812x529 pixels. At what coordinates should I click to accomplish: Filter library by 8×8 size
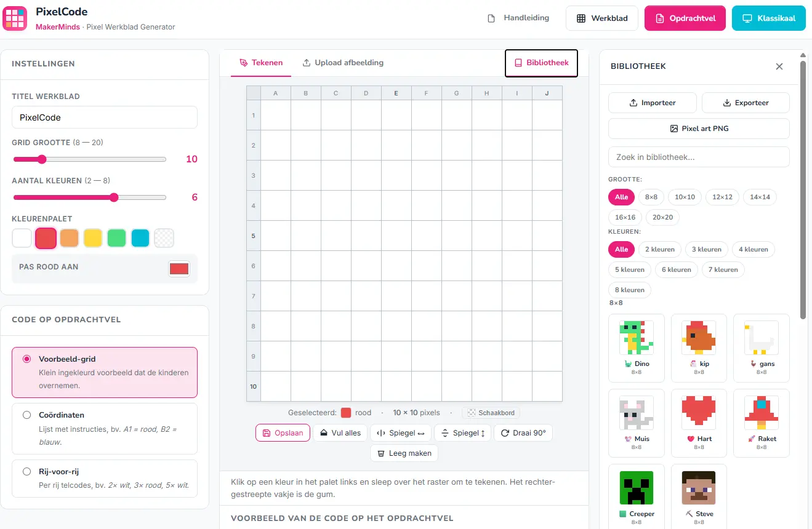[651, 197]
